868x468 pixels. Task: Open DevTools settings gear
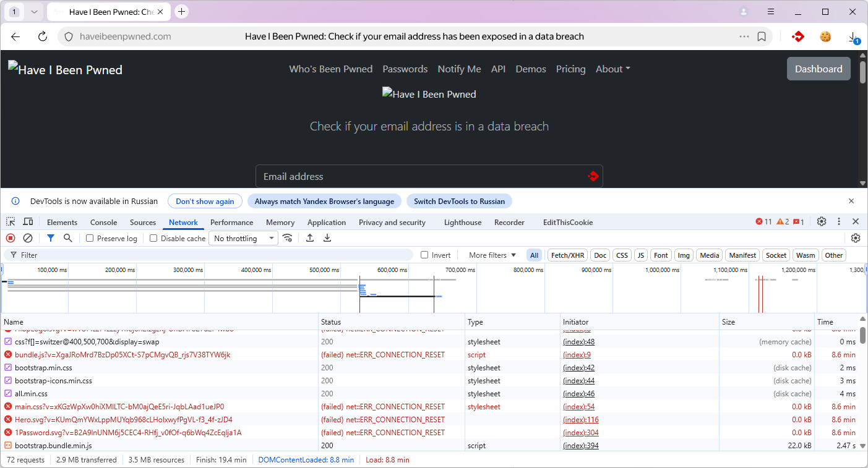point(822,221)
